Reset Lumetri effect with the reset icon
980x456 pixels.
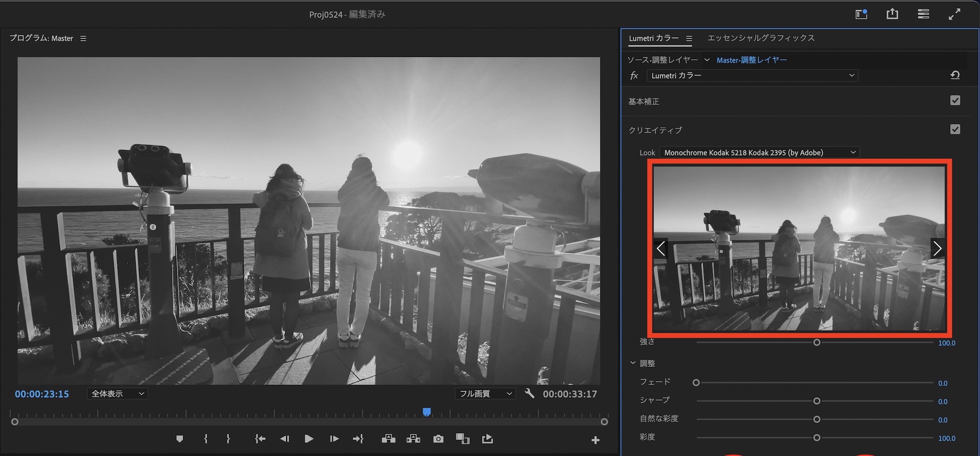[x=955, y=75]
